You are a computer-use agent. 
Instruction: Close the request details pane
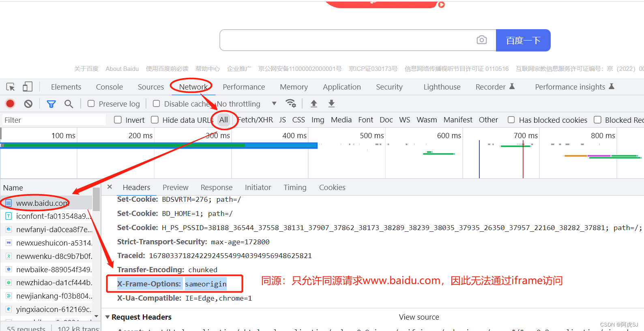pos(109,187)
